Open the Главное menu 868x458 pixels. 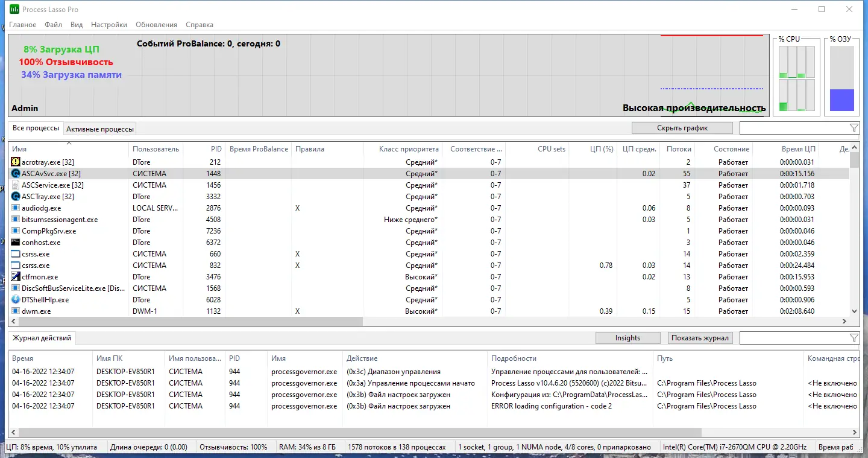23,25
